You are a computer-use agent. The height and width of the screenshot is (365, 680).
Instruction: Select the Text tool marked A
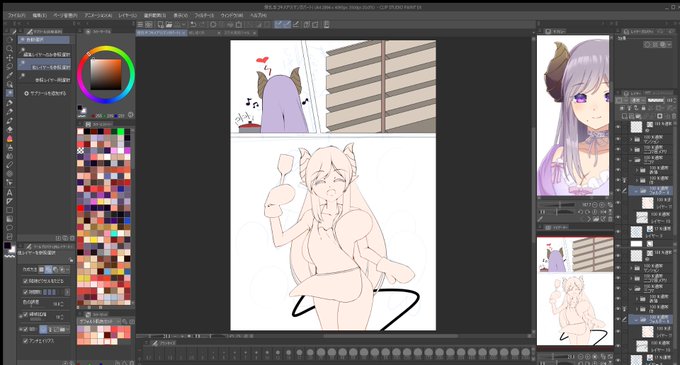[x=9, y=192]
